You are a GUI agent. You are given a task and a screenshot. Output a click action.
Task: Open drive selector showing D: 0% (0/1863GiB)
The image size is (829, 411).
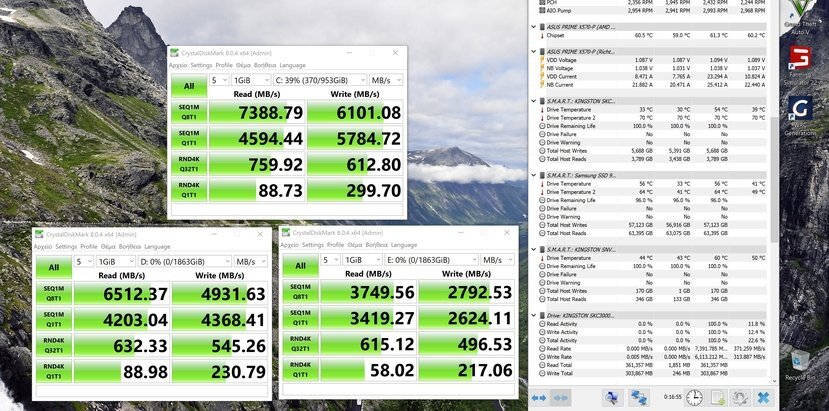[x=185, y=261]
